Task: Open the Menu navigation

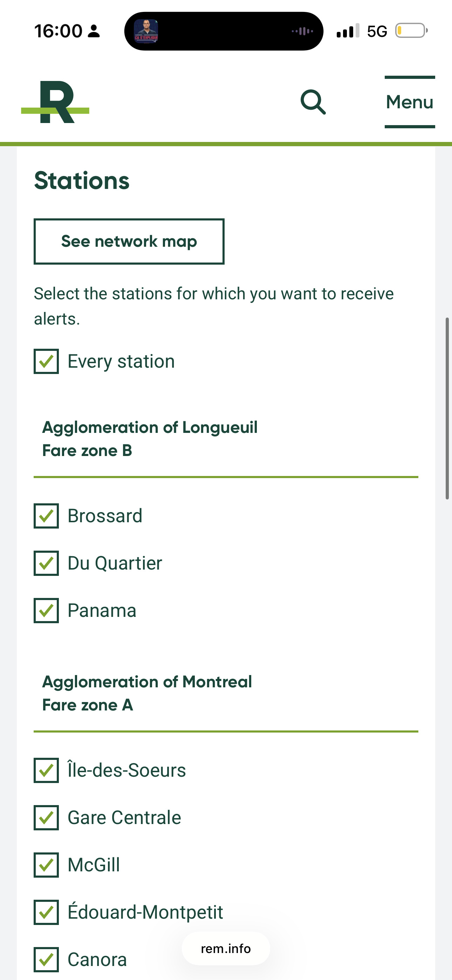Action: pos(409,102)
